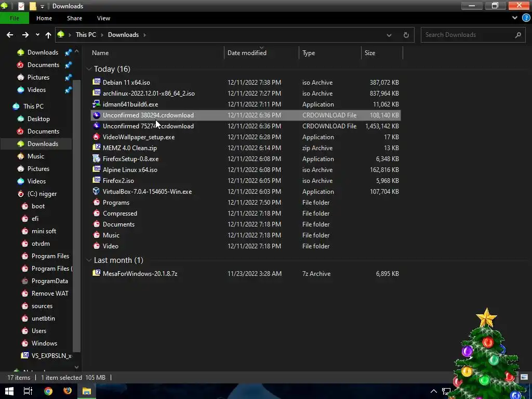The height and width of the screenshot is (399, 532).
Task: Select the Windows folder in tree
Action: pyautogui.click(x=45, y=343)
